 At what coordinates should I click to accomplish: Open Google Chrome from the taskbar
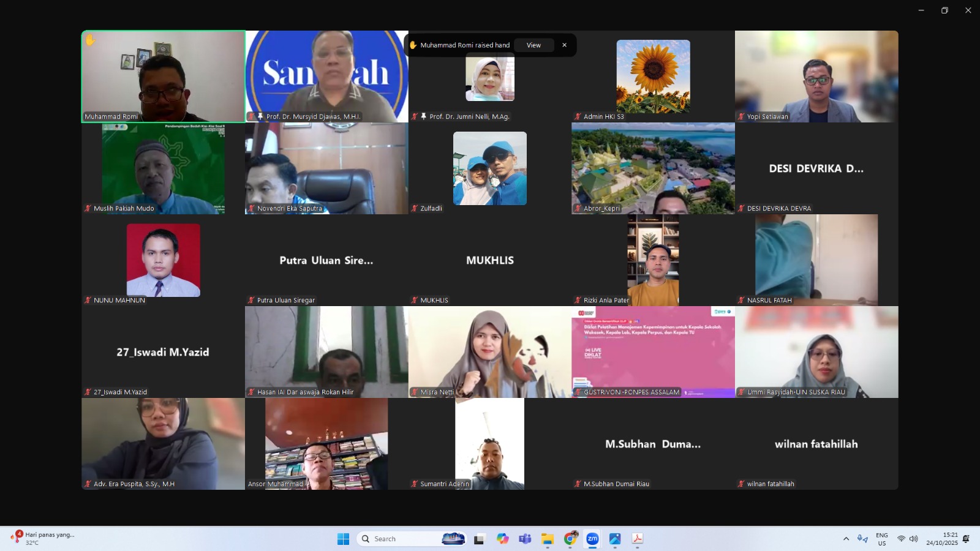click(570, 539)
